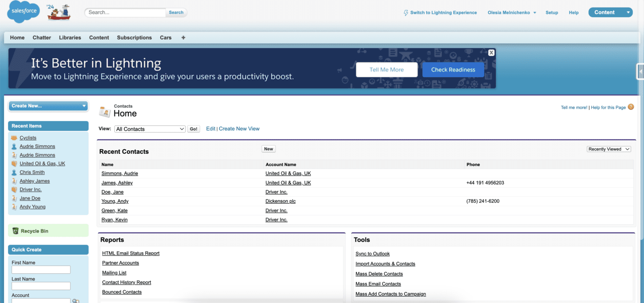Screen dimensions: 644x303
Task: Click the contact card icon beside Andy Young
Action: pyautogui.click(x=14, y=207)
